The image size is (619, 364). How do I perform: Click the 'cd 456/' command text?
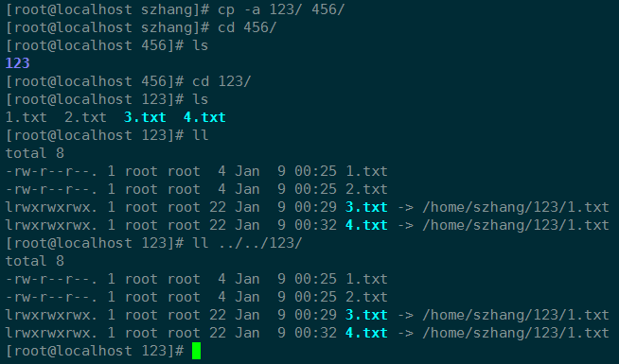(x=247, y=27)
